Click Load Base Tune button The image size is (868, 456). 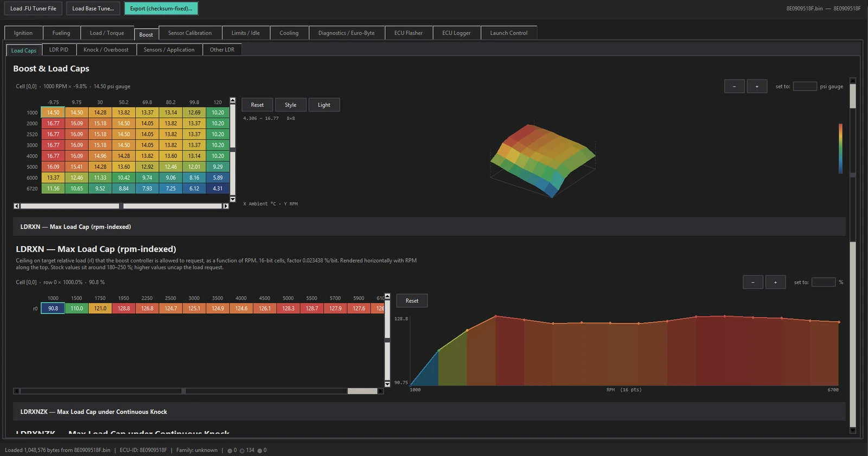coord(93,8)
